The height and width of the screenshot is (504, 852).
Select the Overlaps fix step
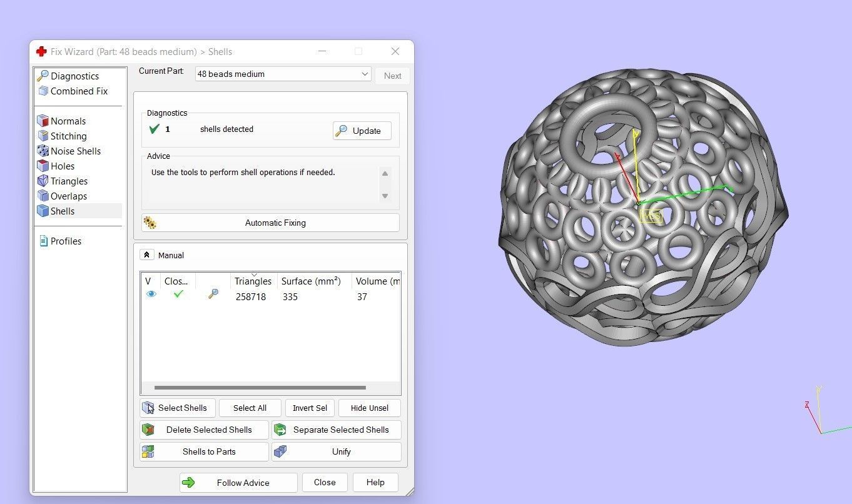tap(62, 196)
